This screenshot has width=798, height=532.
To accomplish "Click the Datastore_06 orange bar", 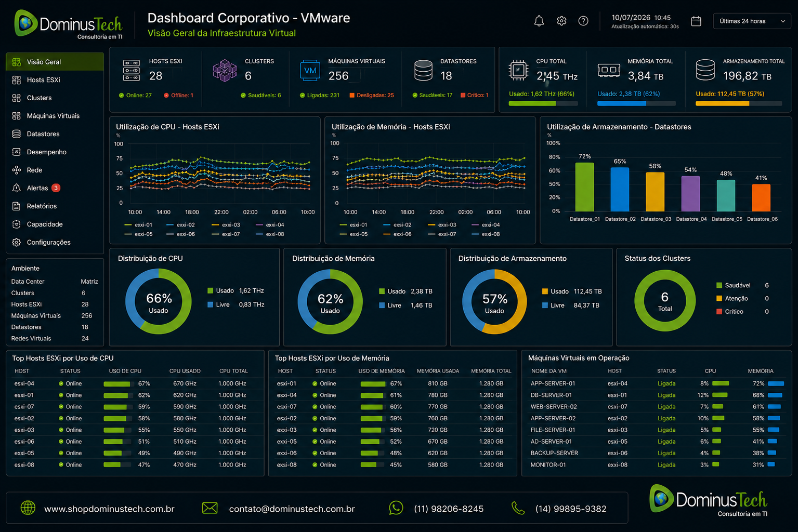I will [761, 198].
